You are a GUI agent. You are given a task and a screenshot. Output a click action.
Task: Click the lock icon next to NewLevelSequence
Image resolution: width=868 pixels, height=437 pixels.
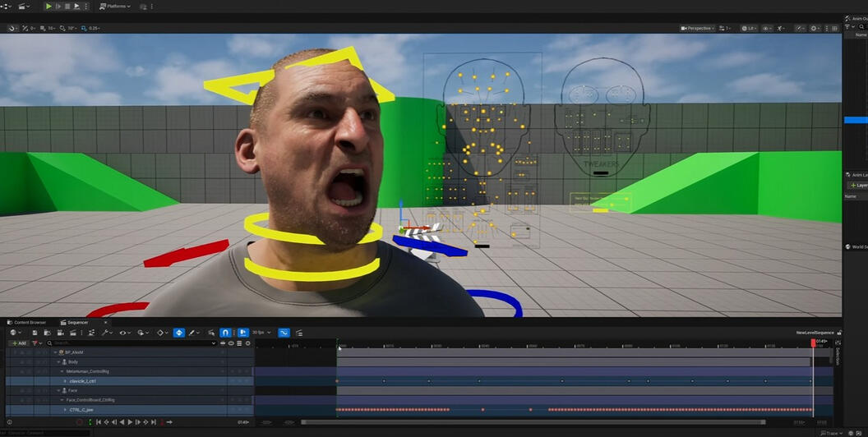point(839,333)
